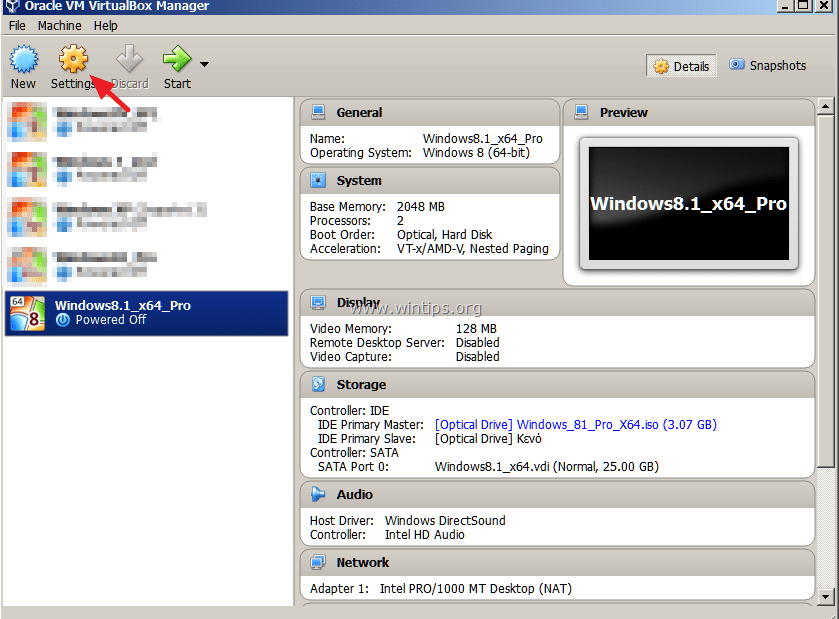Click the Video Memory 128 MB value
This screenshot has width=839, height=619.
tap(476, 328)
